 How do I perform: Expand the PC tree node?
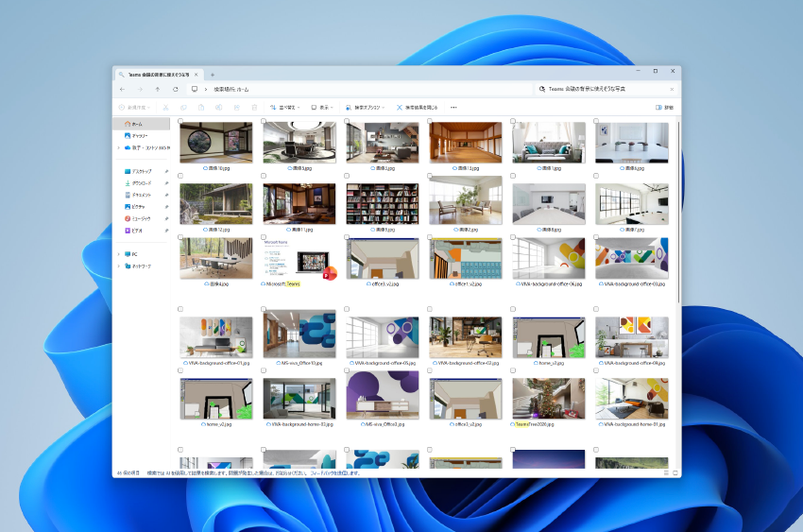coord(119,254)
